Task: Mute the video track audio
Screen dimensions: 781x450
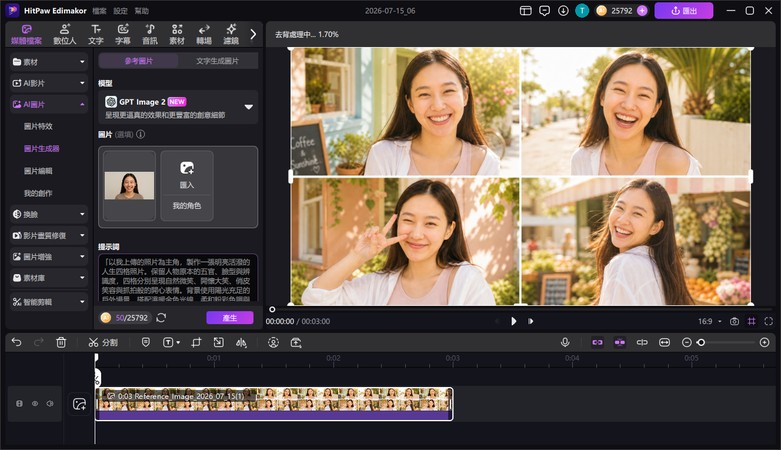Action: [50, 404]
